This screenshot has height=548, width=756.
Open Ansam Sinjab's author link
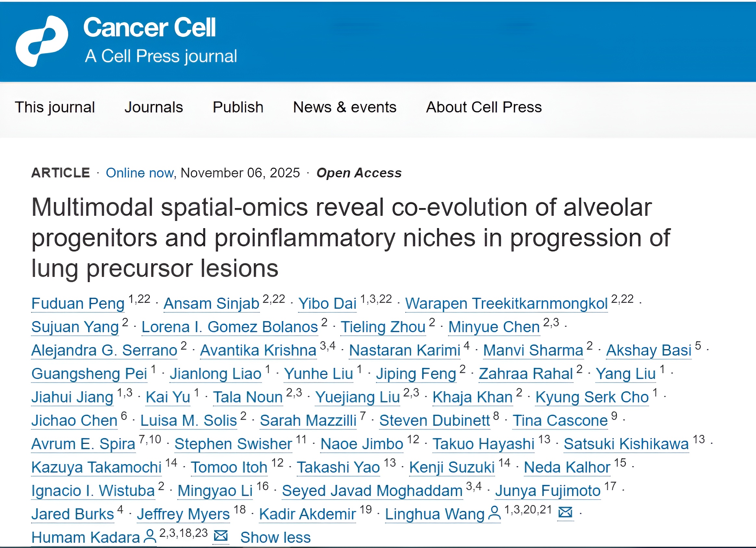[211, 304]
